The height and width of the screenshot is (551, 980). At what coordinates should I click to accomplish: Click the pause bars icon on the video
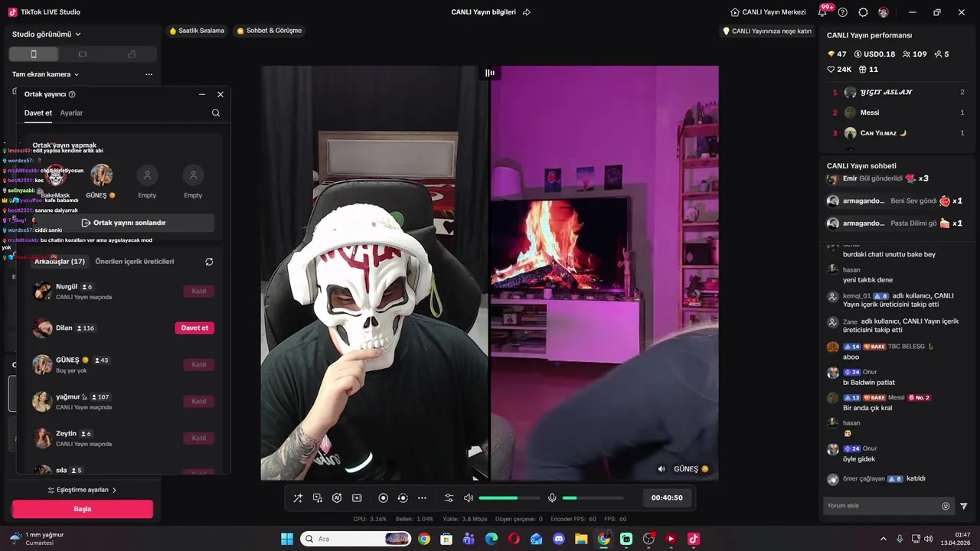click(x=490, y=73)
